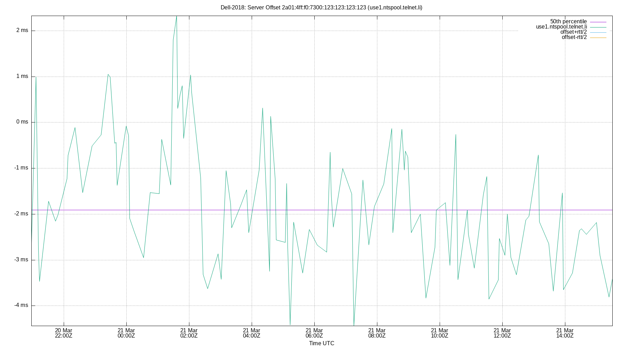The width and height of the screenshot is (644, 348).
Task: Select the Time UTC axis label
Action: [x=321, y=343]
